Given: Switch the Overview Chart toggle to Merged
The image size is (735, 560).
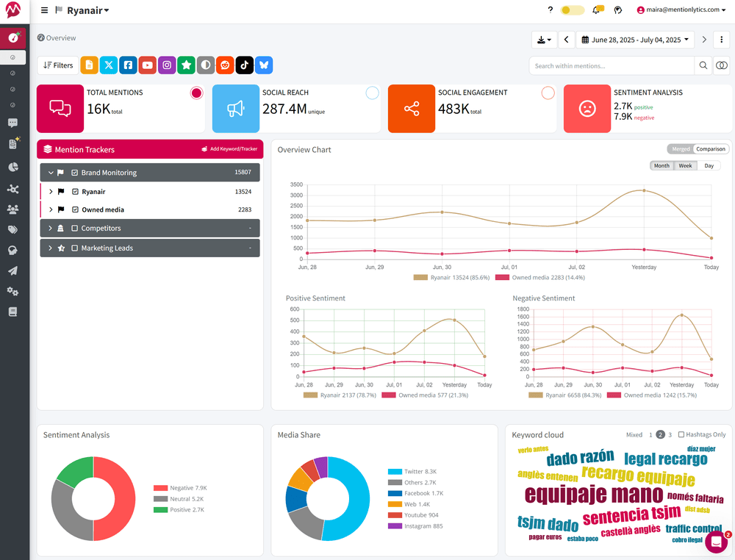Looking at the screenshot, I should point(680,148).
